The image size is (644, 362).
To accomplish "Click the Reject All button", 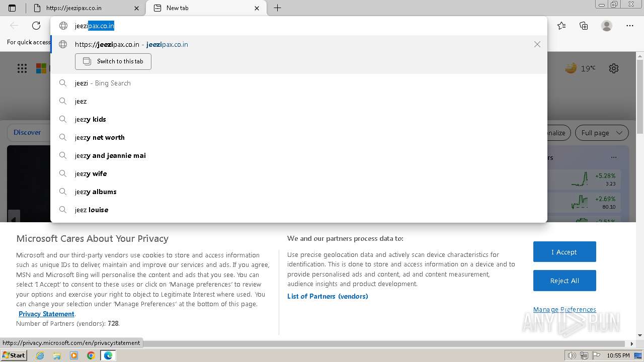I will coord(565,281).
